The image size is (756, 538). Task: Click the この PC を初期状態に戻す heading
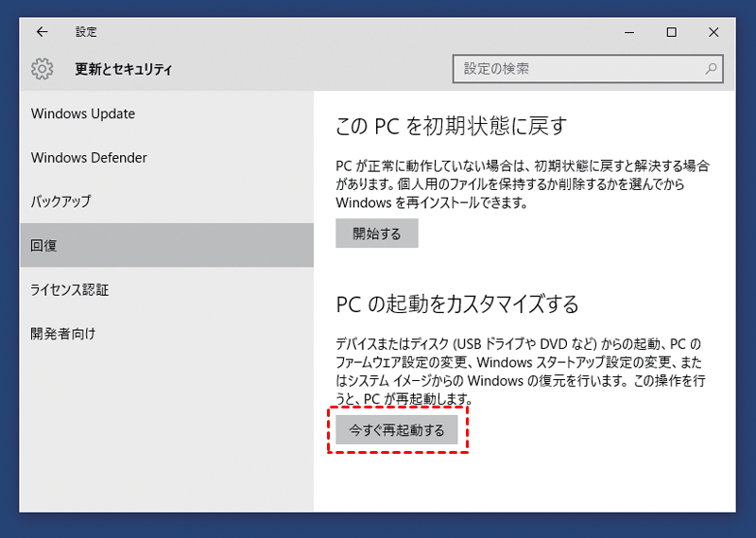tap(451, 126)
